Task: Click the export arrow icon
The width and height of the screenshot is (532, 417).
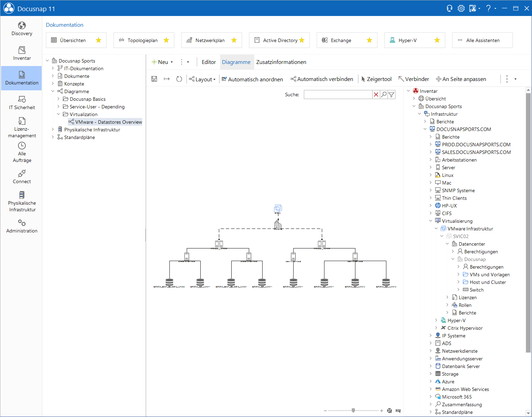Action: click(x=167, y=79)
